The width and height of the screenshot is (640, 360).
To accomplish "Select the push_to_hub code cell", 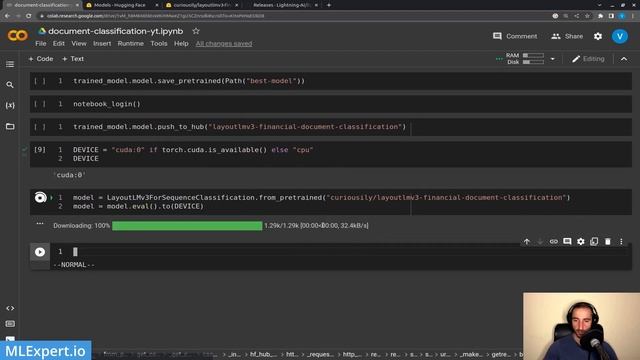I will click(331, 127).
